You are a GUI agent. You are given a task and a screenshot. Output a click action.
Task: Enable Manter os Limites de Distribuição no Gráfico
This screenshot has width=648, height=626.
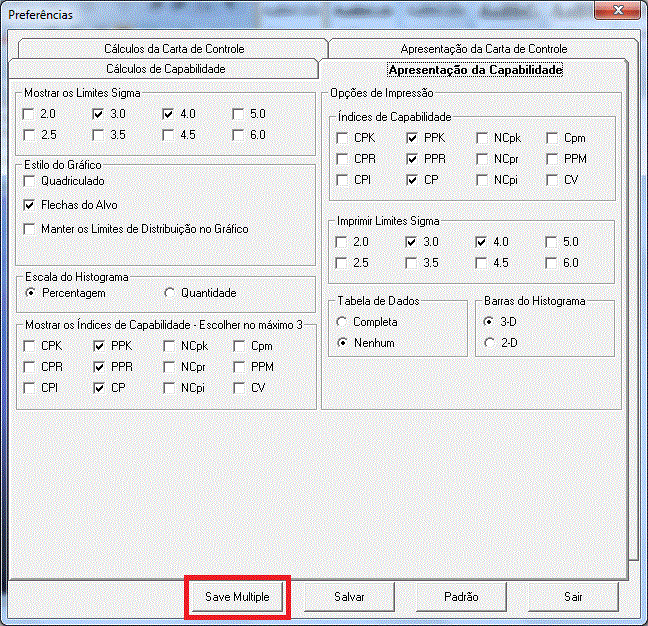29,229
